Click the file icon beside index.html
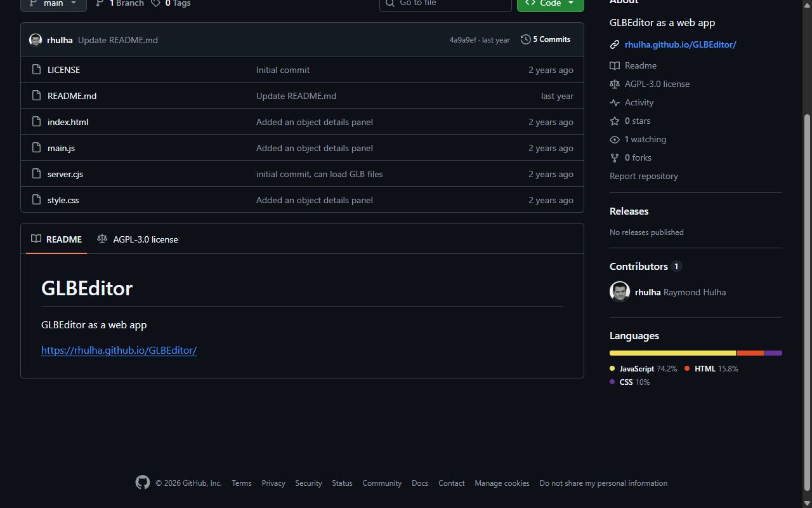Viewport: 812px width, 508px height. point(36,122)
